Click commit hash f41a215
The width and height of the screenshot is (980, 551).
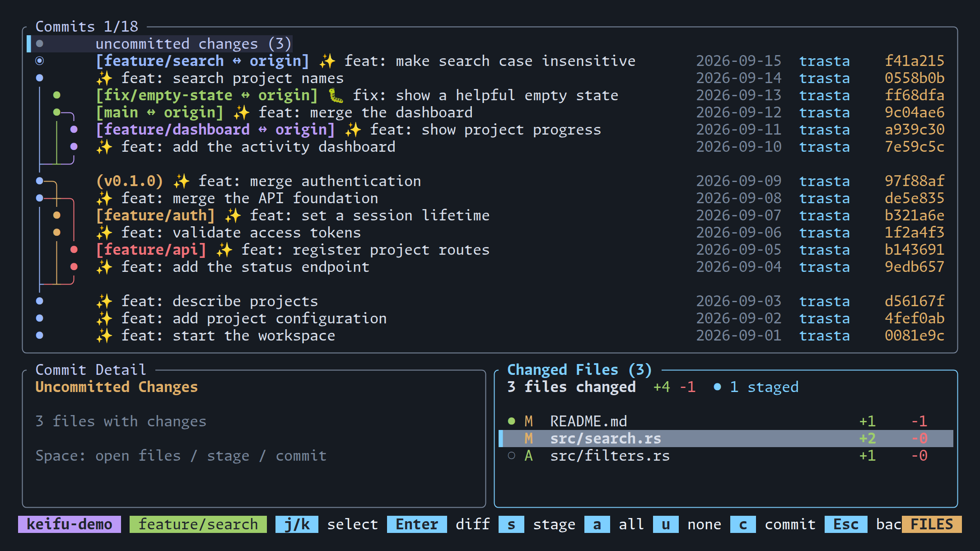coord(915,61)
